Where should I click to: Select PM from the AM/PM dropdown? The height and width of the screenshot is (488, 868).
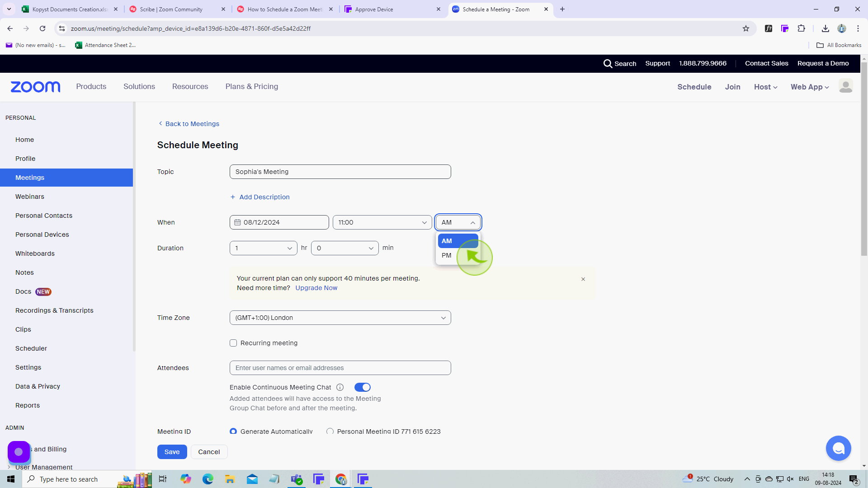[x=447, y=255]
